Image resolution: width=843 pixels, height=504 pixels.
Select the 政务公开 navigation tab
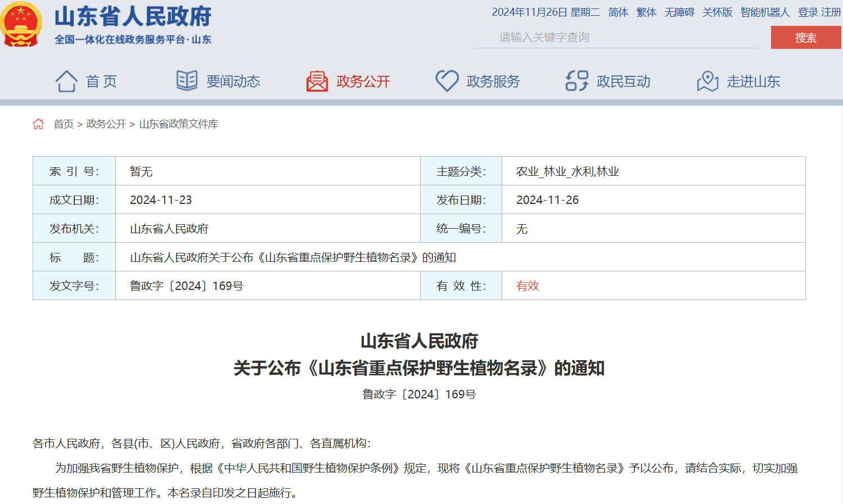click(363, 81)
